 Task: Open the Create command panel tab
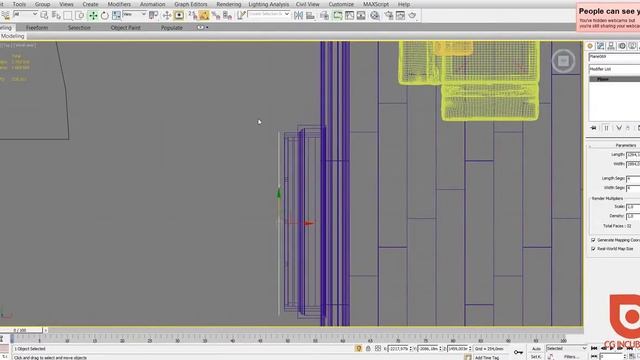(590, 46)
